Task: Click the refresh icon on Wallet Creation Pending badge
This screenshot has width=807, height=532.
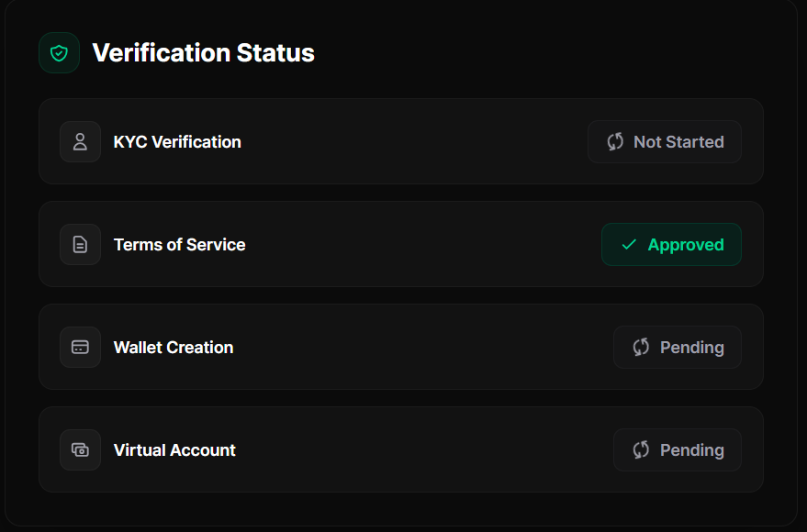Action: click(640, 347)
